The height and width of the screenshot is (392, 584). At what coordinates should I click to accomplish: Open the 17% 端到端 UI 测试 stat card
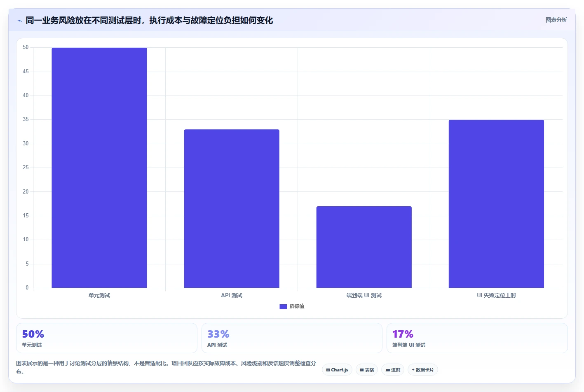coord(477,338)
